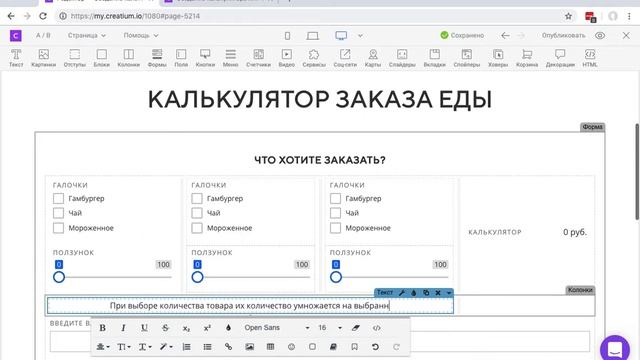Duplicate the Текст element
Image resolution: width=640 pixels, height=360 pixels.
[x=426, y=293]
